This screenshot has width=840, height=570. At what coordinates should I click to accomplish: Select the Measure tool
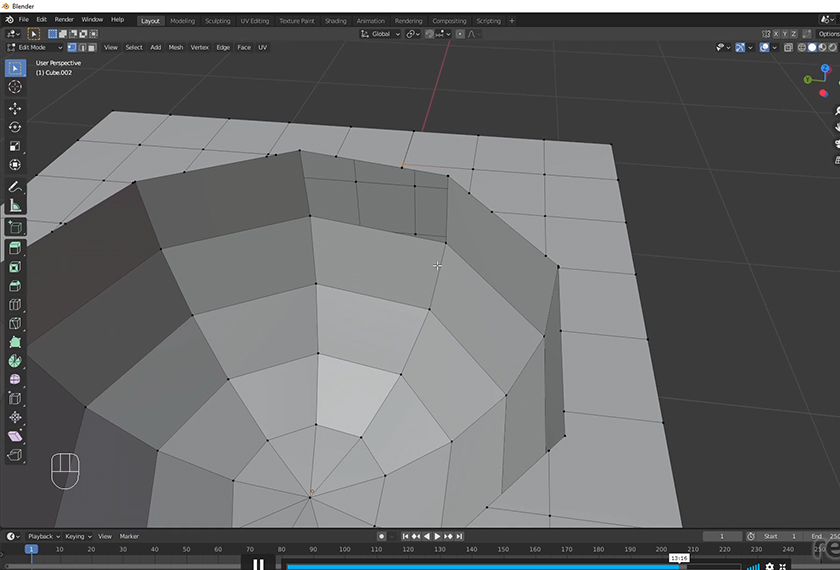pos(15,206)
